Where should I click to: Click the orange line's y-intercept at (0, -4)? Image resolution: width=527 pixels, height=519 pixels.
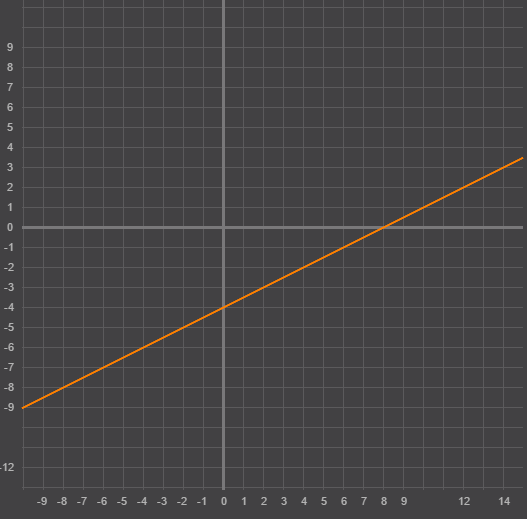(x=224, y=308)
